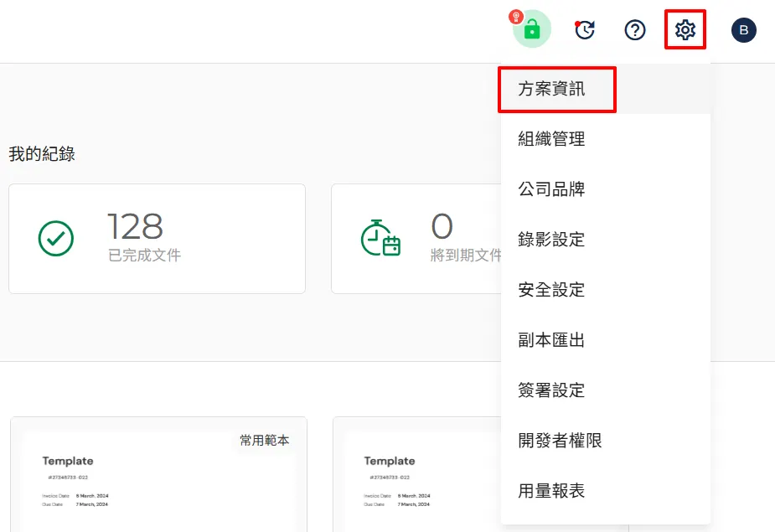Open 簽署設定 from the dropdown
Viewport: 775px width, 532px height.
point(552,391)
